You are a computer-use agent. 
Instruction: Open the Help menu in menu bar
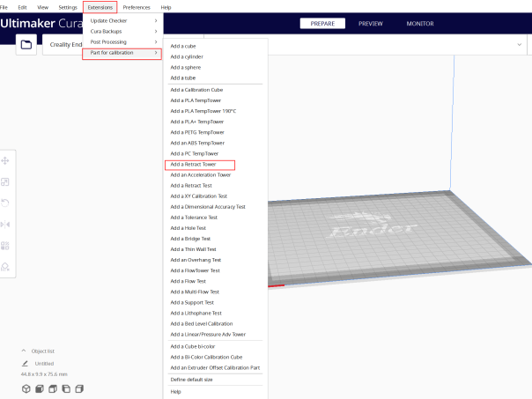pyautogui.click(x=166, y=7)
